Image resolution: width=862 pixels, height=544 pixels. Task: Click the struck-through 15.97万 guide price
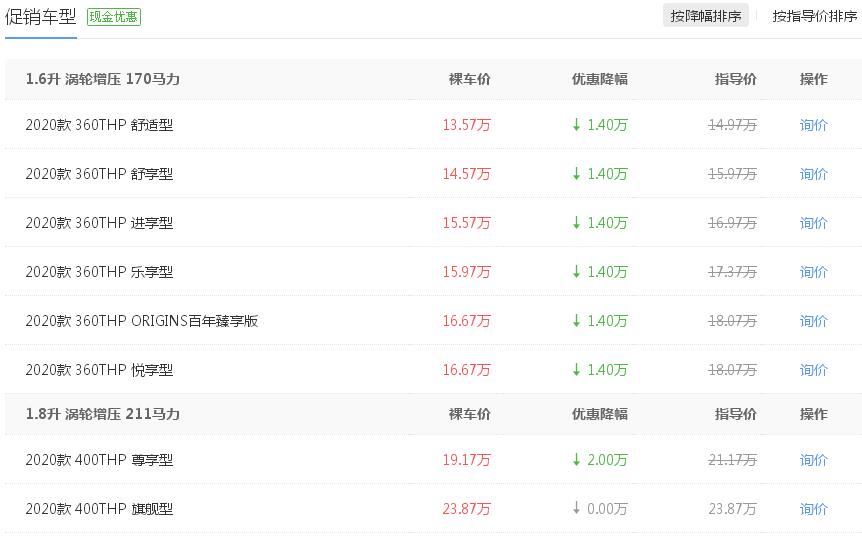point(732,174)
